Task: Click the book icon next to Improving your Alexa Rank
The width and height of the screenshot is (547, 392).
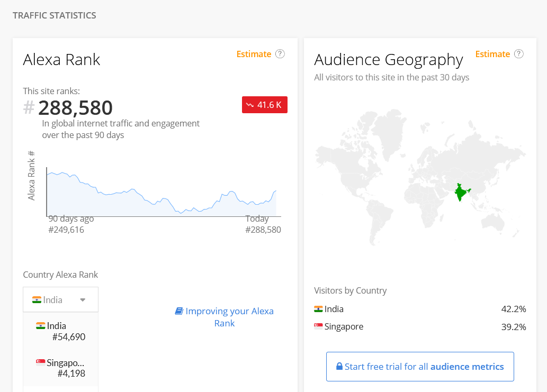Action: [179, 311]
